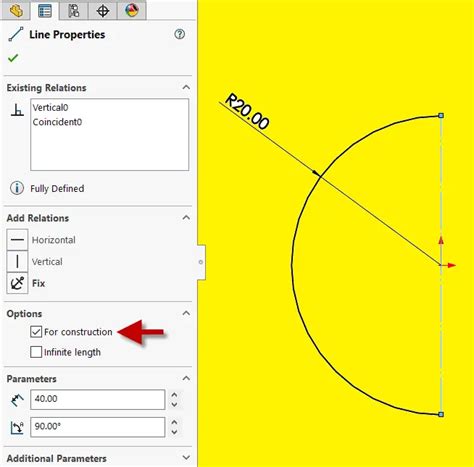Open the DisplayManager tab
The image size is (474, 467).
click(x=132, y=11)
